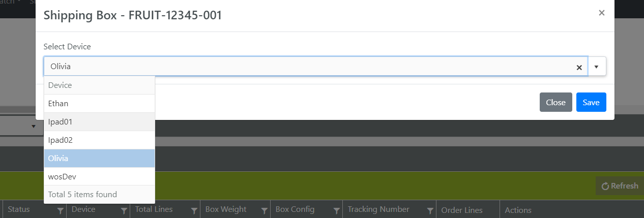Select Olivia in the dropdown list

[99, 159]
